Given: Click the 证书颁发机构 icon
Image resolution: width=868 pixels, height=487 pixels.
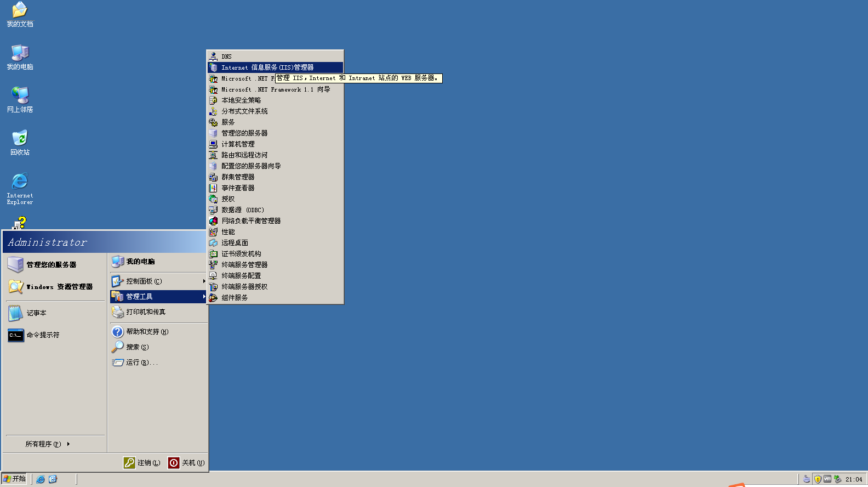Looking at the screenshot, I should [x=213, y=254].
